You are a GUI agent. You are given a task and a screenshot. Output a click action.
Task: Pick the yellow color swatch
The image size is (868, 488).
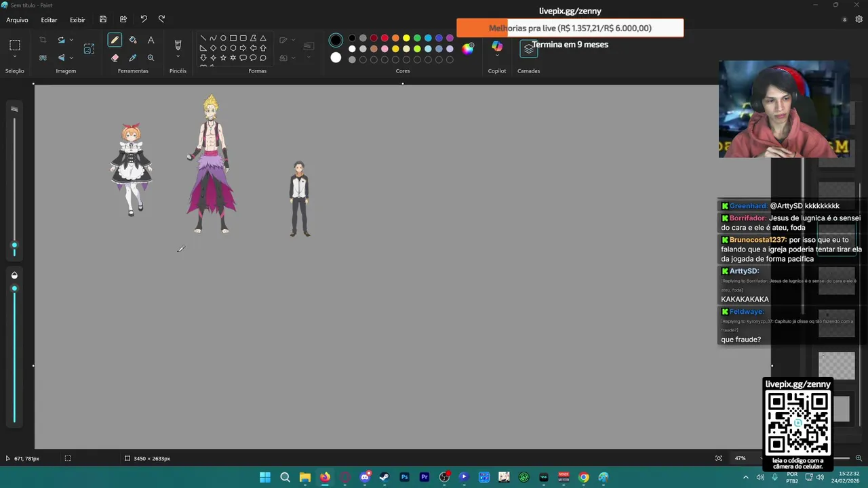406,38
